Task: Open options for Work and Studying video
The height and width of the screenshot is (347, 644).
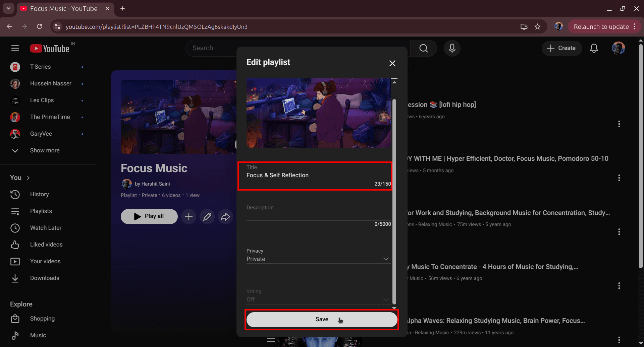Action: [619, 232]
